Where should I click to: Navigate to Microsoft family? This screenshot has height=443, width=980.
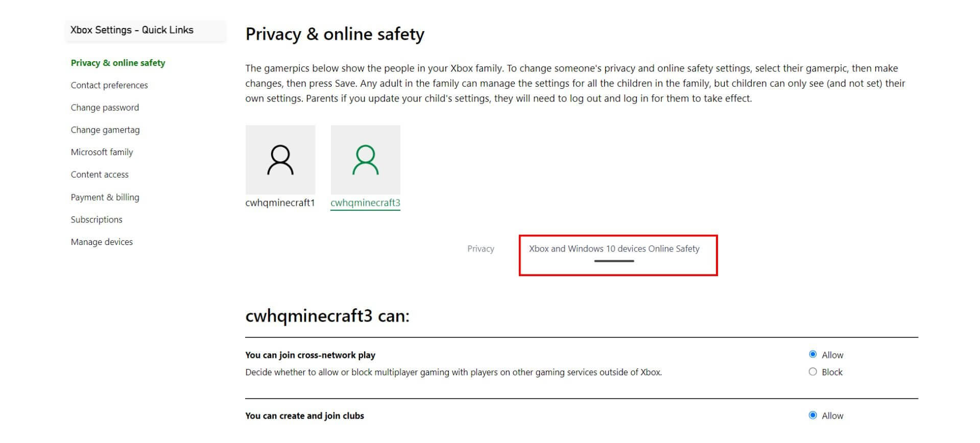pyautogui.click(x=102, y=152)
